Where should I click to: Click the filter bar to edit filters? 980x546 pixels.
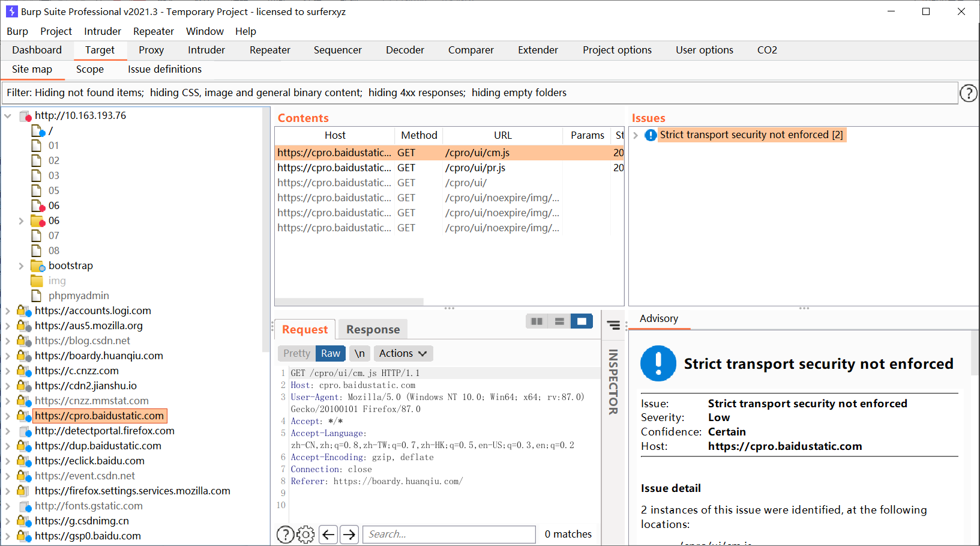480,93
